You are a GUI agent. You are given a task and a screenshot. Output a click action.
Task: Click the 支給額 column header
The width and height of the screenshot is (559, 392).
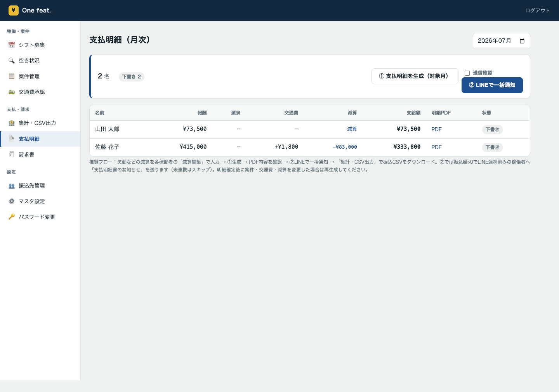tap(413, 113)
